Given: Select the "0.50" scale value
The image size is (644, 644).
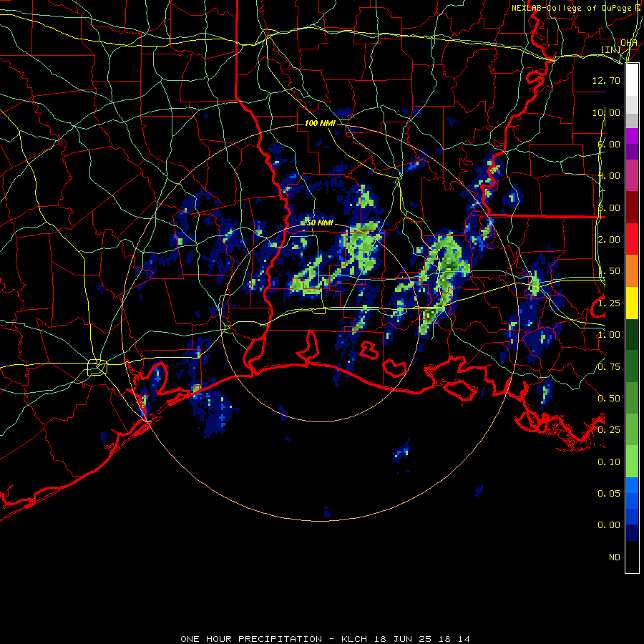Looking at the screenshot, I should [x=609, y=399].
